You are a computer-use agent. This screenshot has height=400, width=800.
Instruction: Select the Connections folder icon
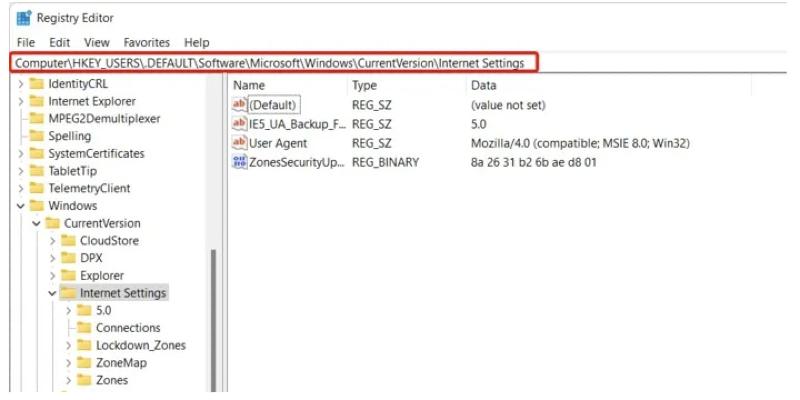pyautogui.click(x=84, y=328)
